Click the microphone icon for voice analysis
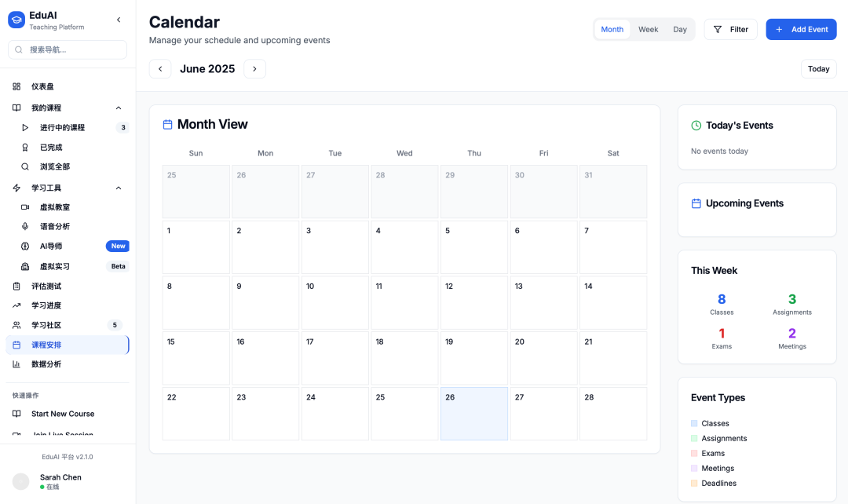This screenshot has height=504, width=848. (25, 226)
